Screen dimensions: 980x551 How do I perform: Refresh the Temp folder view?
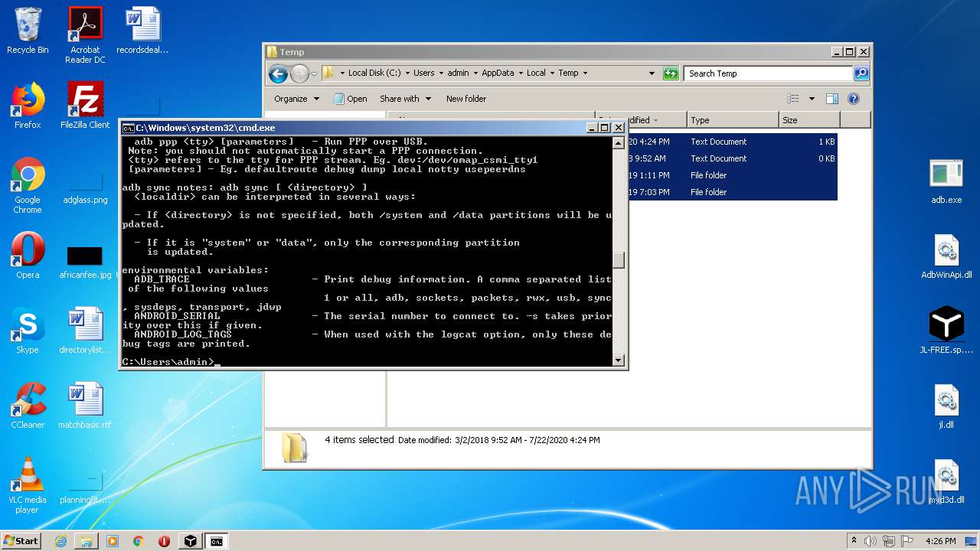671,73
